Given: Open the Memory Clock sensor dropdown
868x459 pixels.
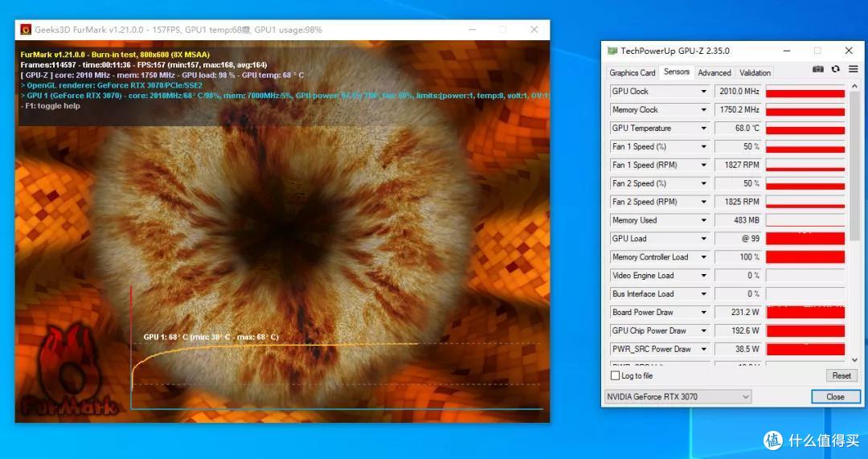Looking at the screenshot, I should click(703, 109).
